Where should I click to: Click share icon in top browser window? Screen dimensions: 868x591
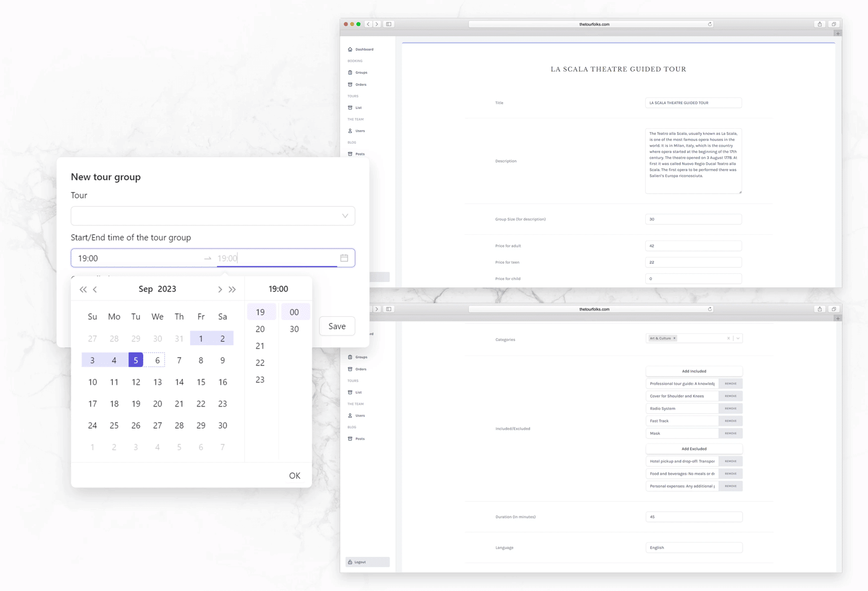point(820,24)
